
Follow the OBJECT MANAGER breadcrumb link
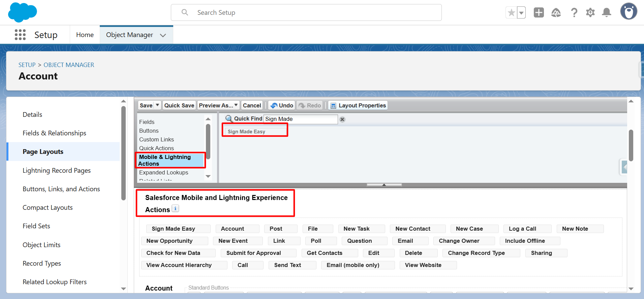[x=69, y=65]
